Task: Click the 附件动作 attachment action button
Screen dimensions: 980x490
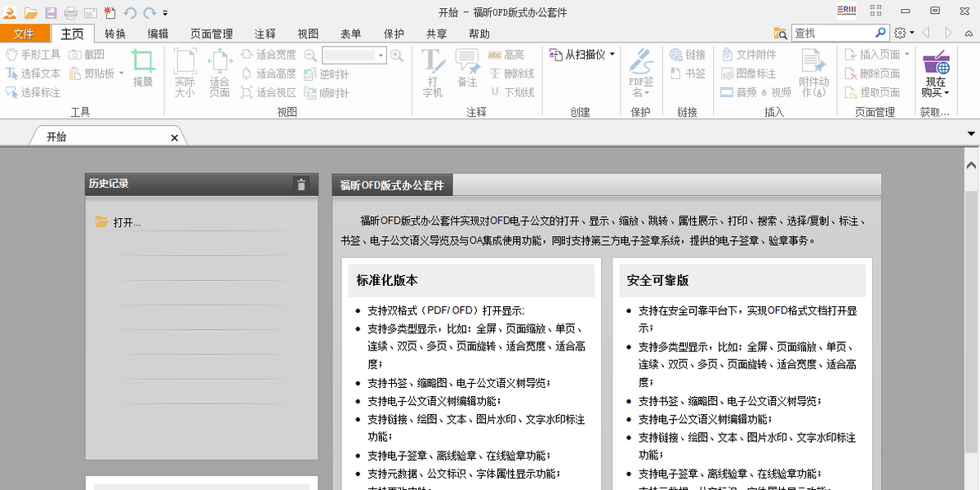Action: click(814, 73)
